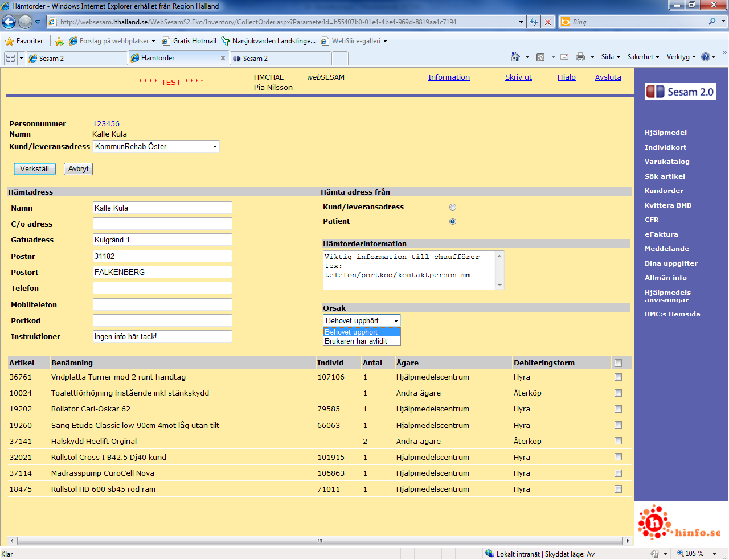The width and height of the screenshot is (729, 560).
Task: Open the Sida menu dropdown
Action: [x=611, y=57]
